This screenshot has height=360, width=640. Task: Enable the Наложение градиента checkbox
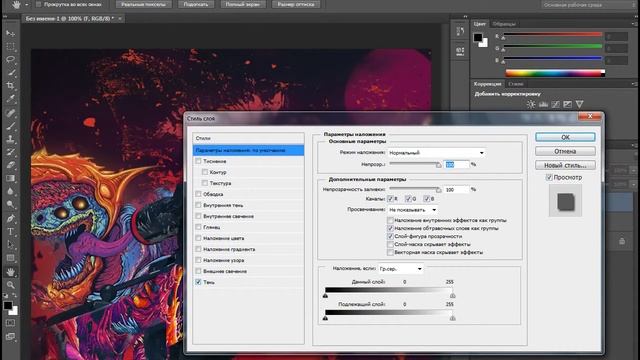point(198,249)
